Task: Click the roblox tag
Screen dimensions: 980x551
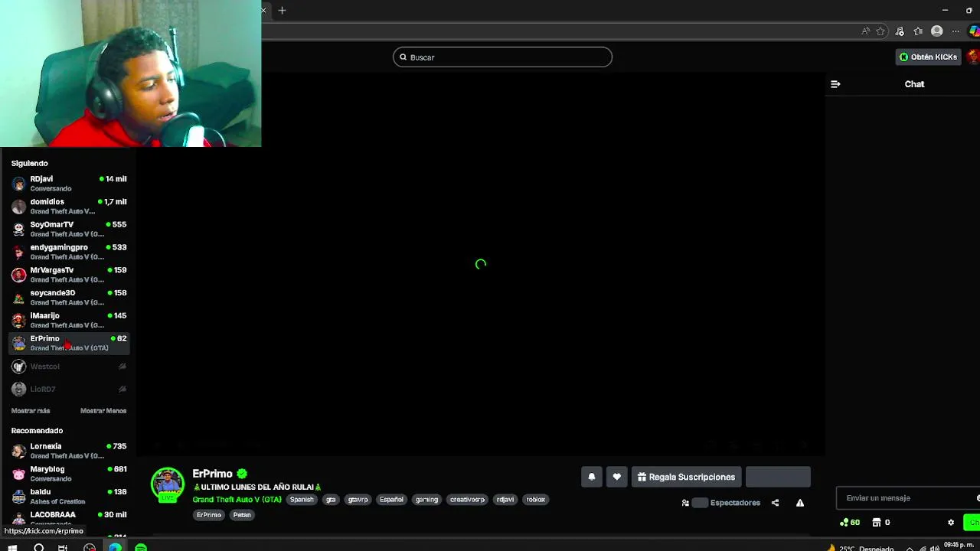Action: (536, 500)
